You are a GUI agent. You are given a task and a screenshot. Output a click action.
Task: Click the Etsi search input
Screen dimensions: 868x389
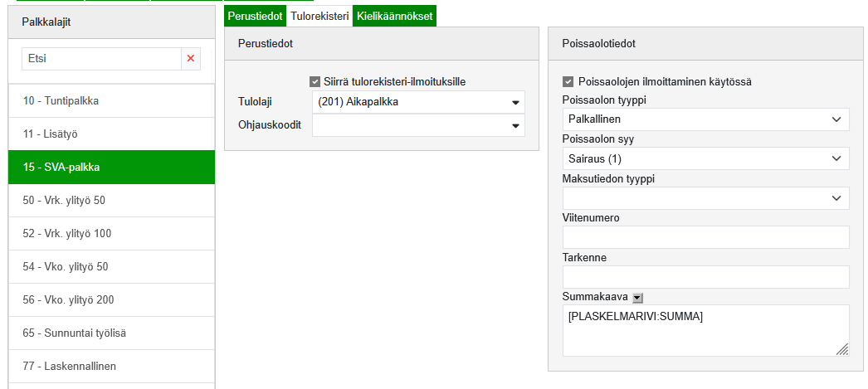click(x=100, y=58)
